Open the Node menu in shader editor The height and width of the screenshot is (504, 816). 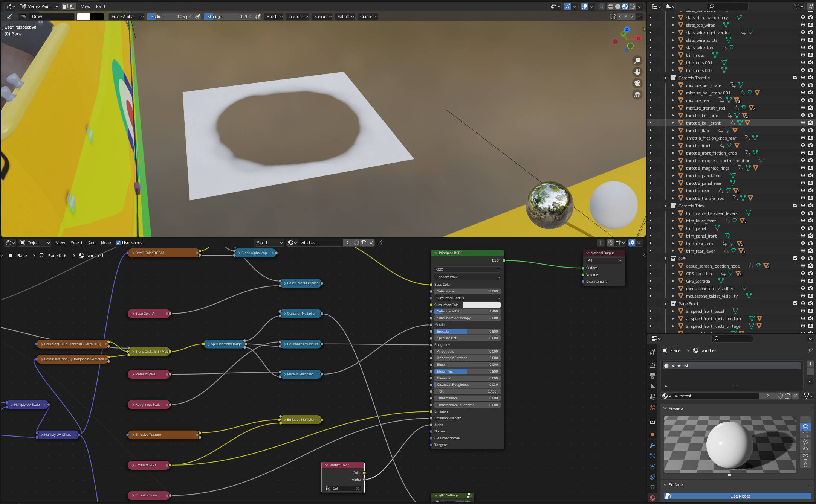click(106, 243)
